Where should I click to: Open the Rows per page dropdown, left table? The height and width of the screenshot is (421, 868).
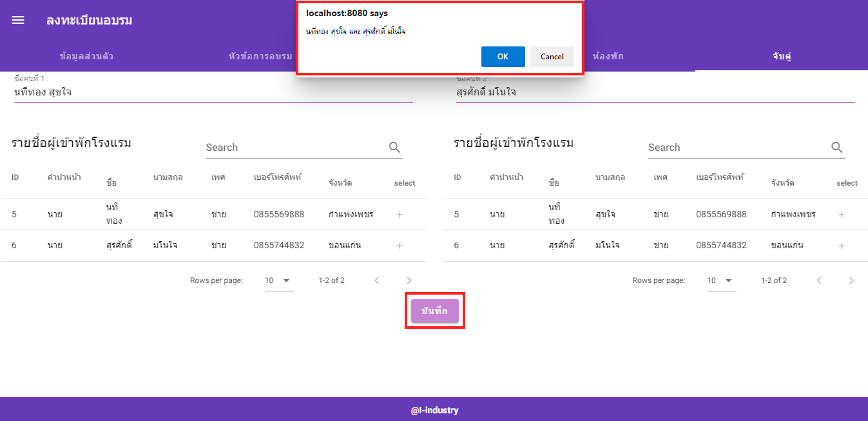click(278, 280)
